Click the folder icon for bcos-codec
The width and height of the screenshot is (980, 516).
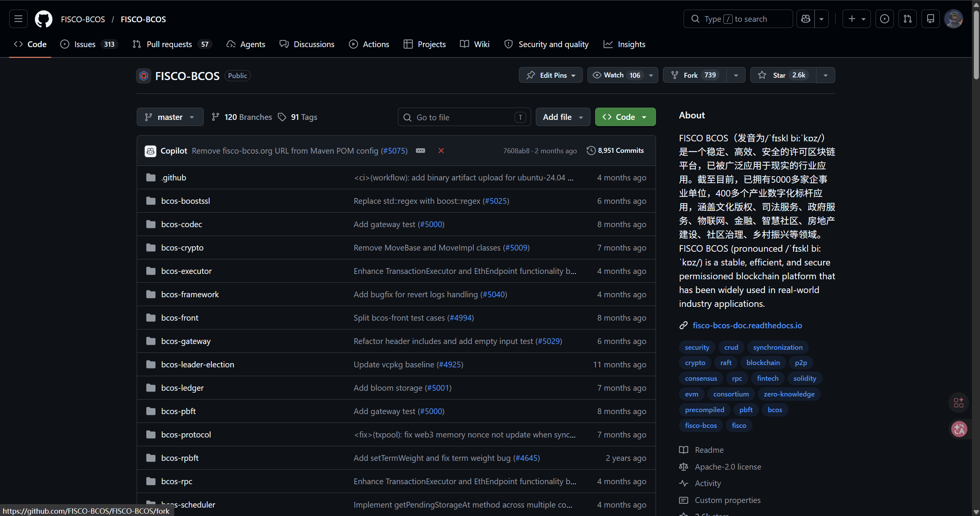(x=151, y=224)
